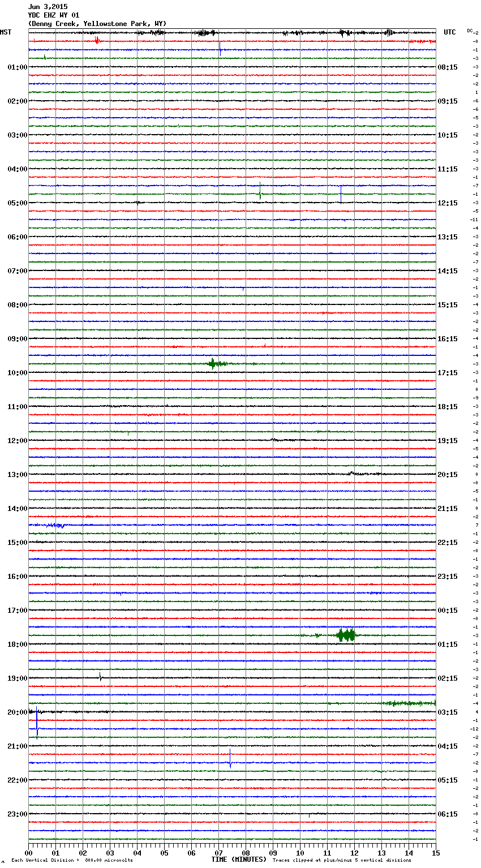Select the 05:00 MST row label
The width and height of the screenshot is (481, 868).
point(18,203)
